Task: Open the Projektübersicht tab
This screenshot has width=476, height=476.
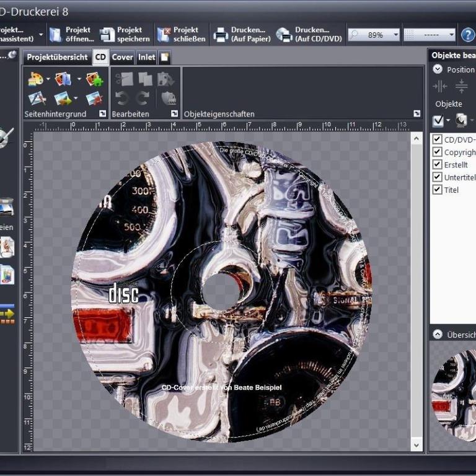Action: (x=57, y=58)
